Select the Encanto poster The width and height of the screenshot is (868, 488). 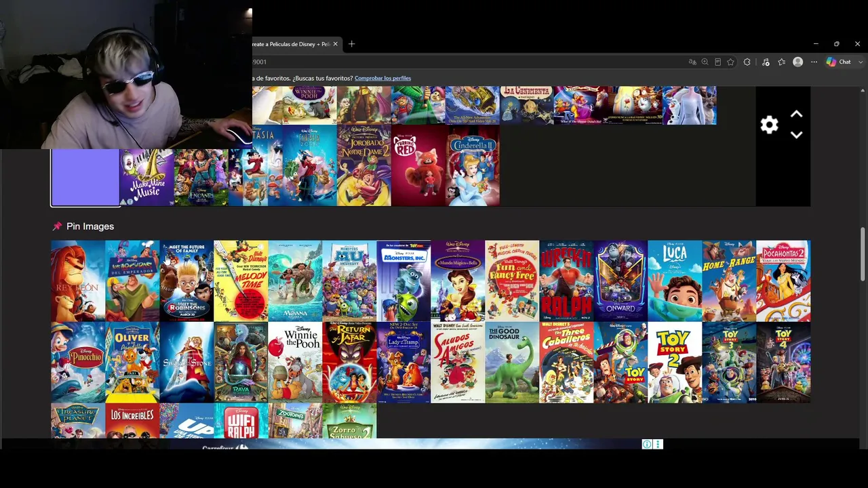201,178
